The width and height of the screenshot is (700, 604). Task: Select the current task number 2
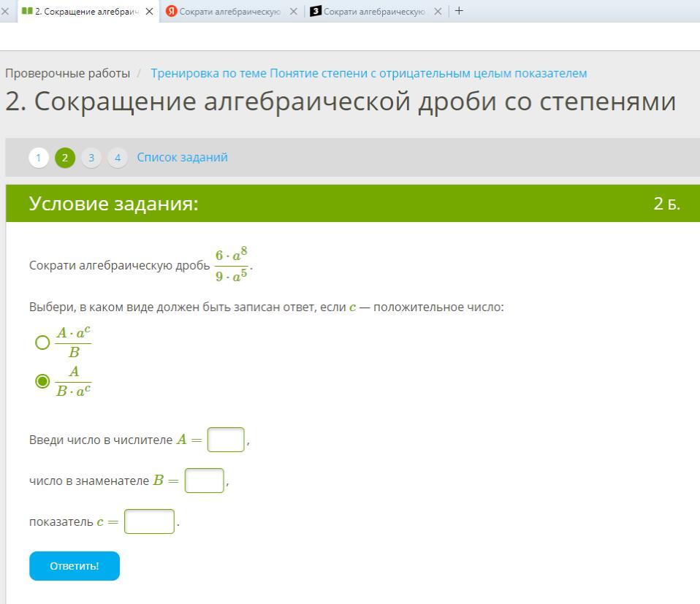tap(65, 158)
